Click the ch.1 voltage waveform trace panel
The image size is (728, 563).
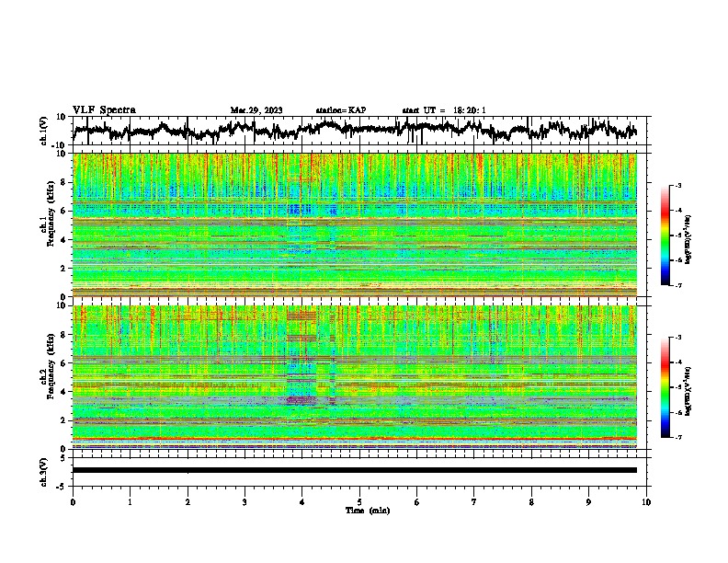[x=361, y=131]
